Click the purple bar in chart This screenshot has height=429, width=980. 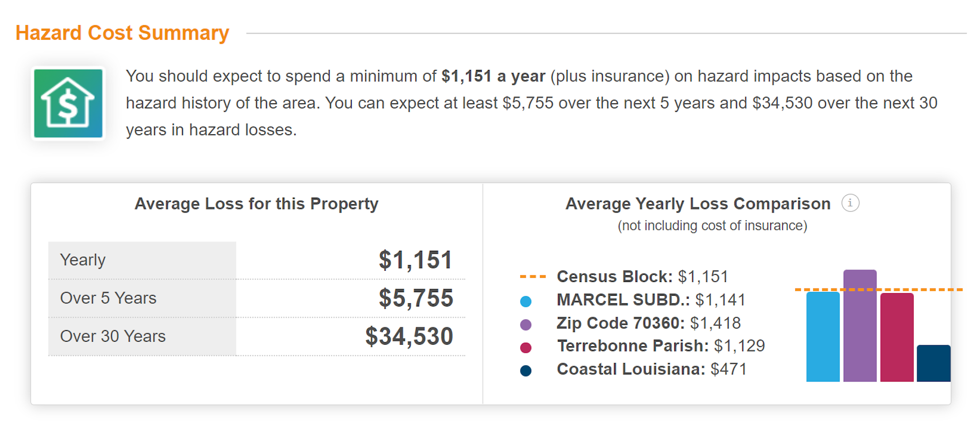point(860,327)
